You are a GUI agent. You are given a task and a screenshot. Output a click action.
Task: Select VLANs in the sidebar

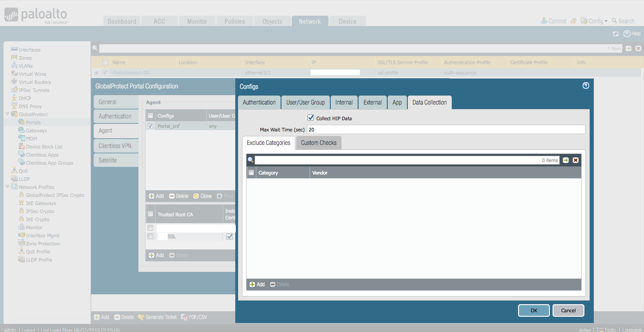pyautogui.click(x=26, y=66)
